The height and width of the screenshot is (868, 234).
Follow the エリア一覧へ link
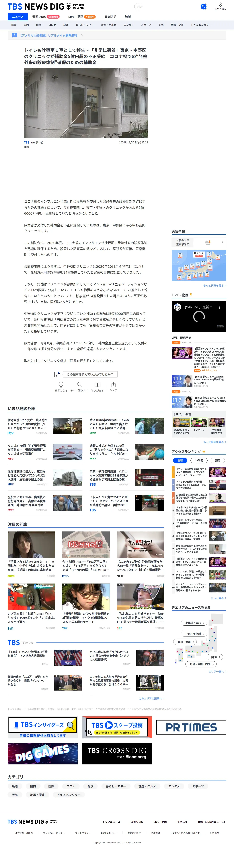pos(217,672)
